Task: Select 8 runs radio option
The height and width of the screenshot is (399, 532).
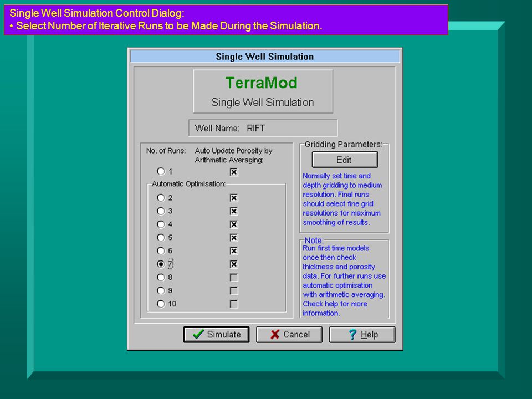Action: click(161, 277)
